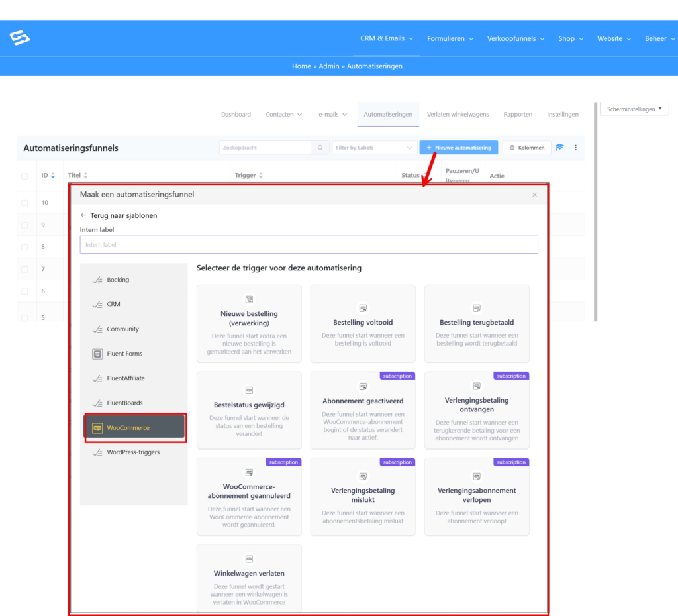This screenshot has height=616, width=678.
Task: Click the Nieuwe automatisering button
Action: (459, 148)
